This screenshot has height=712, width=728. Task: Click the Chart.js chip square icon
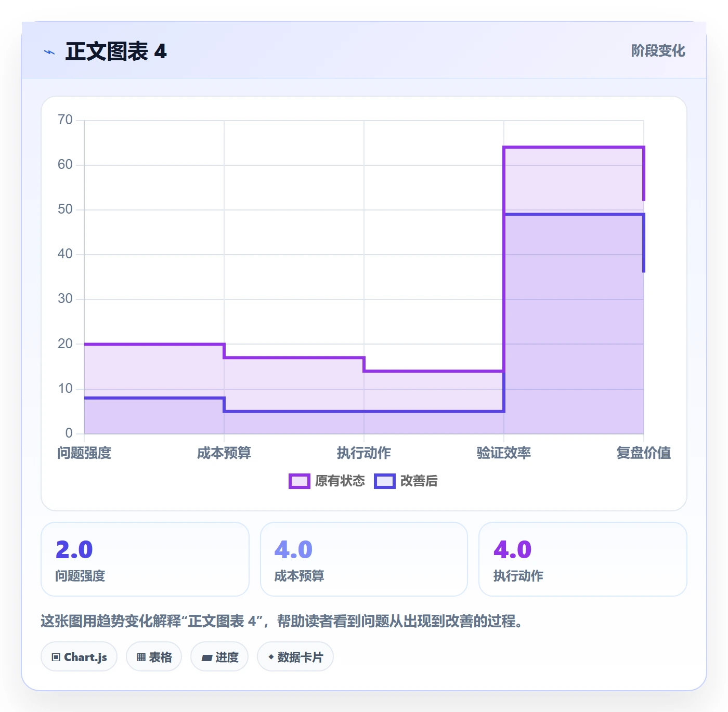click(56, 657)
